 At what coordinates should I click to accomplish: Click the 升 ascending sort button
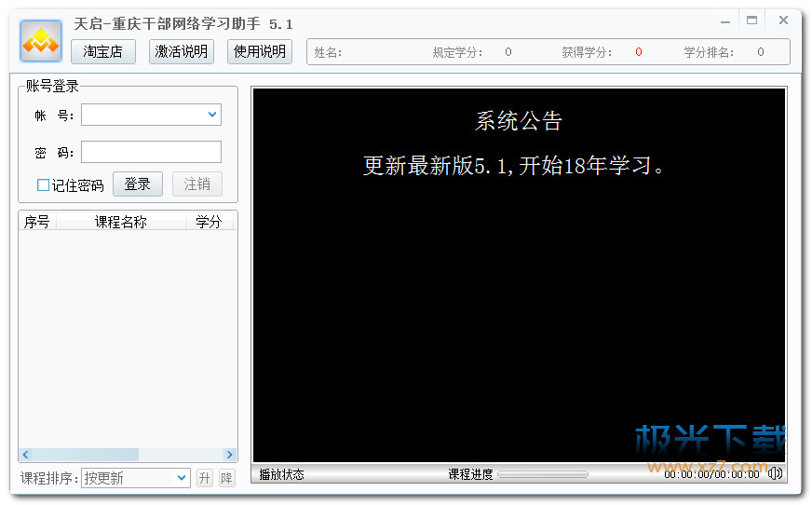click(x=205, y=478)
